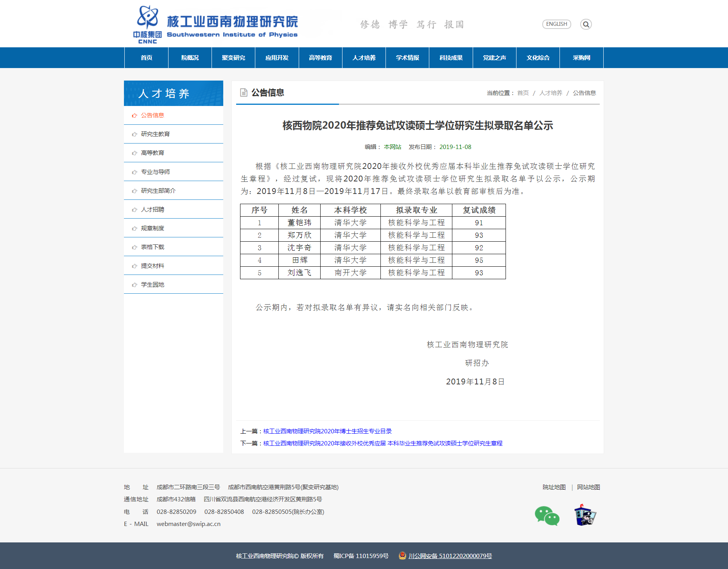Image resolution: width=728 pixels, height=569 pixels.
Task: Click score 95 in 田辉's row
Action: [x=479, y=260]
